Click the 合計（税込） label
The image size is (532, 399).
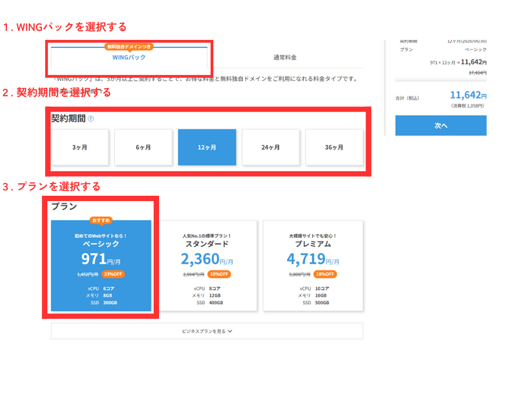[x=407, y=98]
